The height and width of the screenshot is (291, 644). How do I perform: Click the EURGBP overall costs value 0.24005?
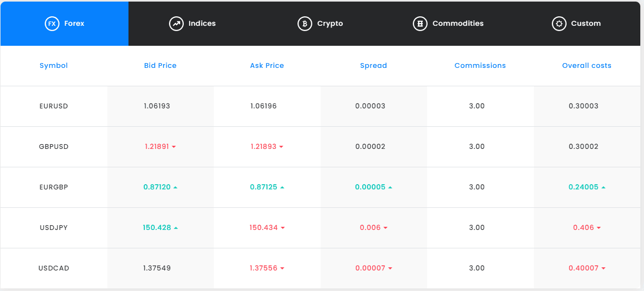point(583,187)
